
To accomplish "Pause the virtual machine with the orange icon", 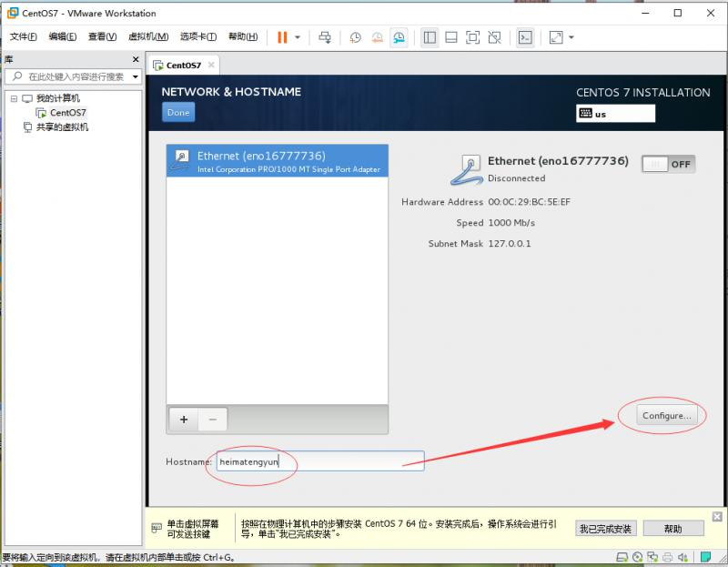I will pos(282,37).
